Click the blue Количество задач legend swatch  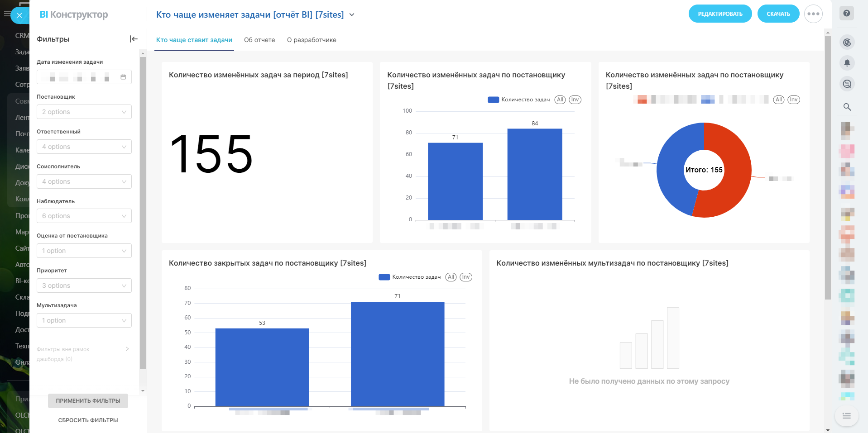tap(493, 100)
